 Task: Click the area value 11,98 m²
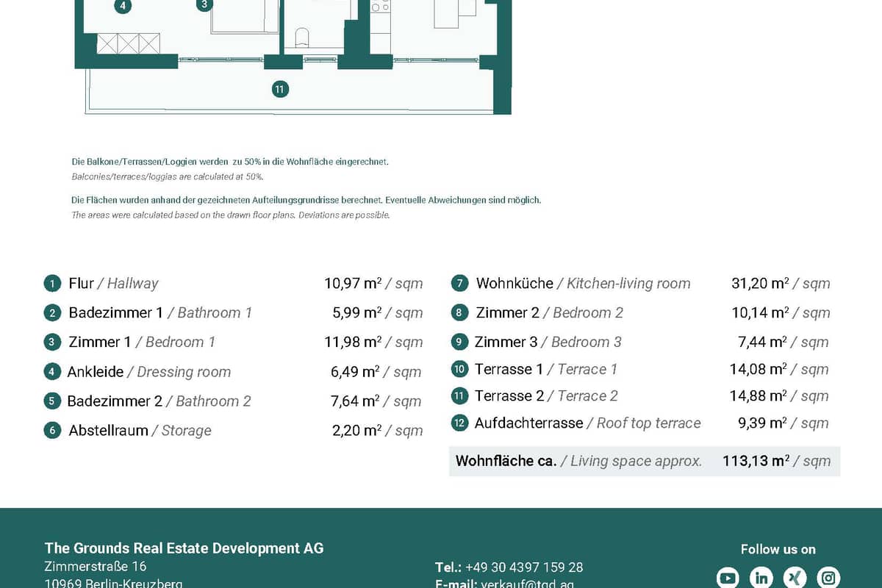[354, 343]
